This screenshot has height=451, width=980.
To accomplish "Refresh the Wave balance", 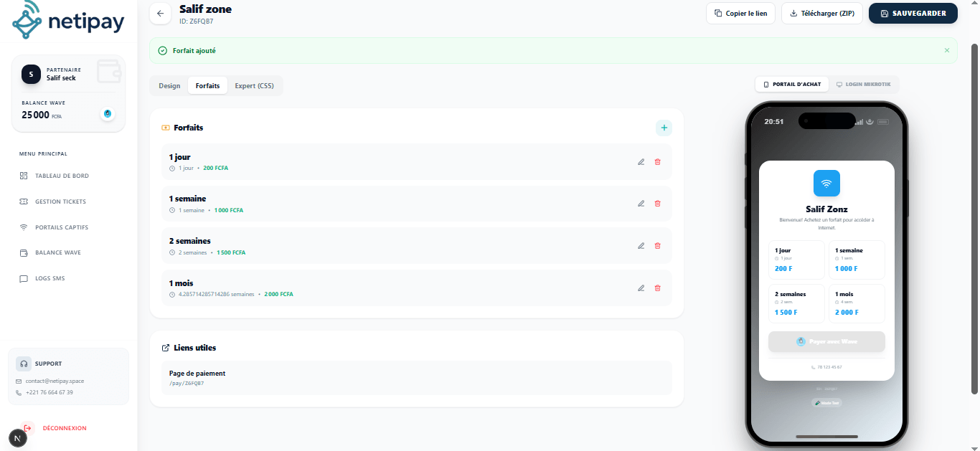I will coord(108,113).
